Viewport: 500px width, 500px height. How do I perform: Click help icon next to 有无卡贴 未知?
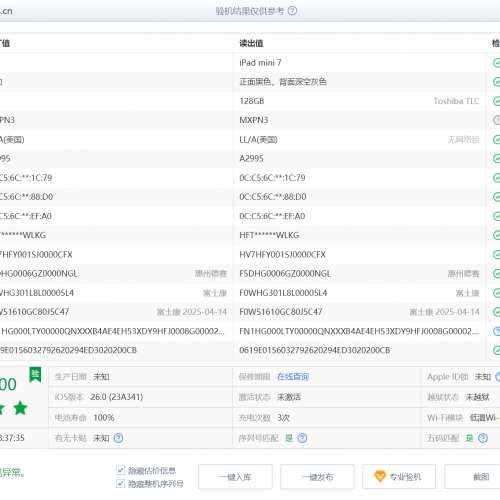coord(118,438)
